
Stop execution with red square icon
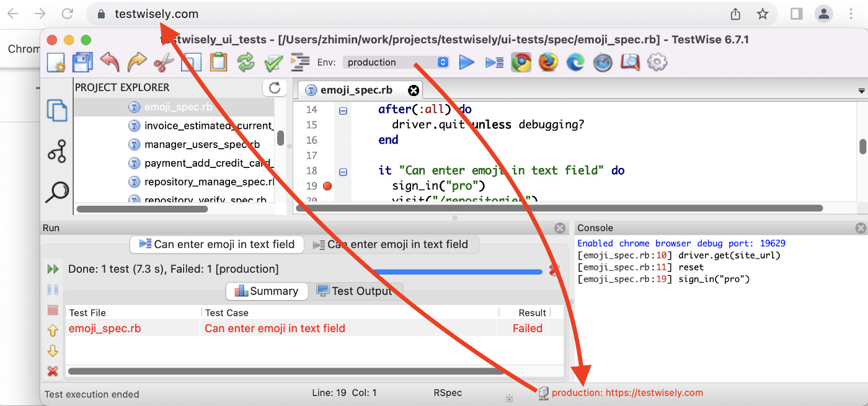[x=53, y=310]
